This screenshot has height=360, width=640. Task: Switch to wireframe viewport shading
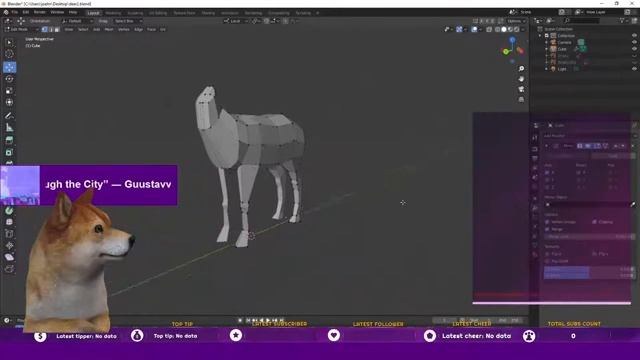click(498, 29)
